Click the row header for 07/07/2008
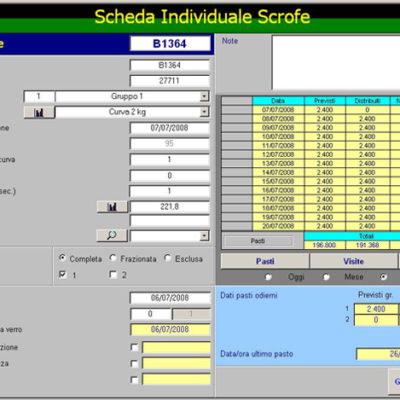 coord(237,110)
